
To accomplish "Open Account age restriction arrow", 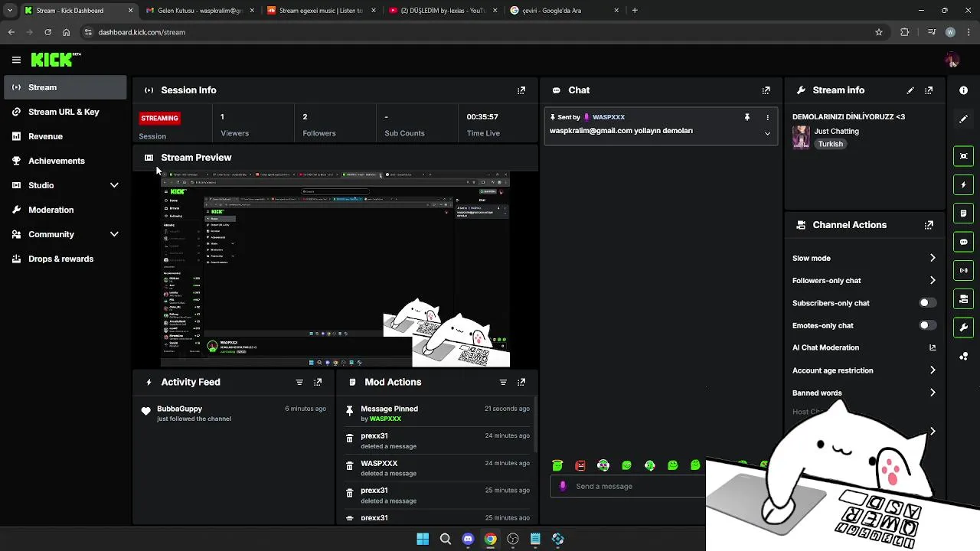I will (x=932, y=370).
